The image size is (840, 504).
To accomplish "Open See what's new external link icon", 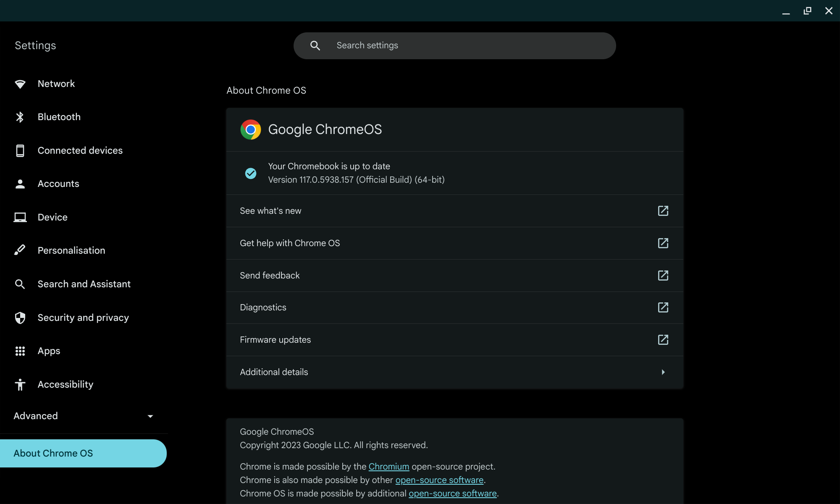I will [x=663, y=211].
